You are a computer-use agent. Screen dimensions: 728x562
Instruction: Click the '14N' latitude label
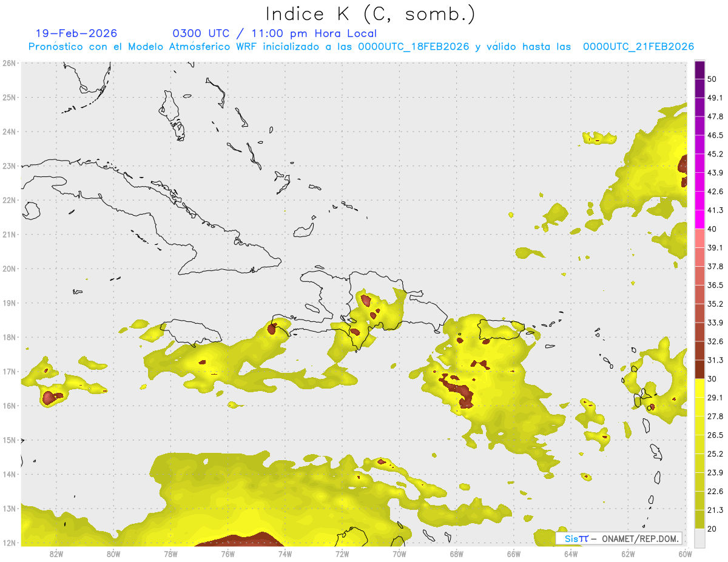(9, 474)
